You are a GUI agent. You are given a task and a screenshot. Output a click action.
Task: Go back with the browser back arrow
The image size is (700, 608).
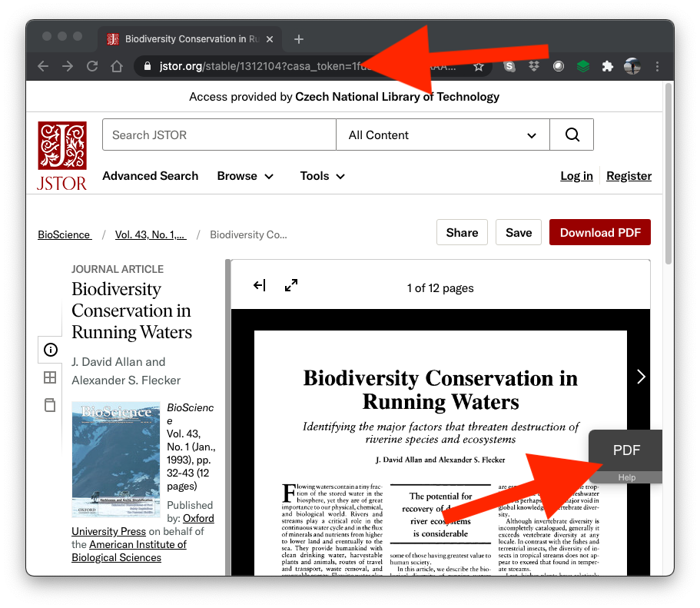[x=43, y=67]
